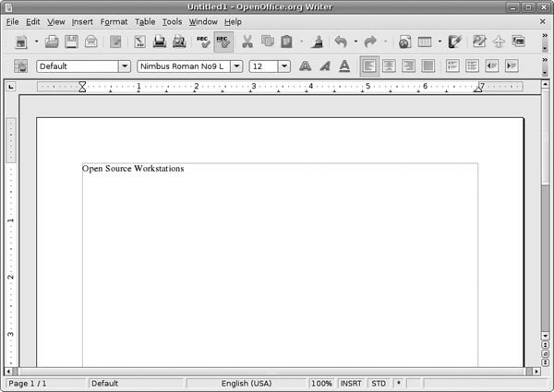Image resolution: width=554 pixels, height=392 pixels.
Task: Click the Font Color icon
Action: tap(344, 66)
